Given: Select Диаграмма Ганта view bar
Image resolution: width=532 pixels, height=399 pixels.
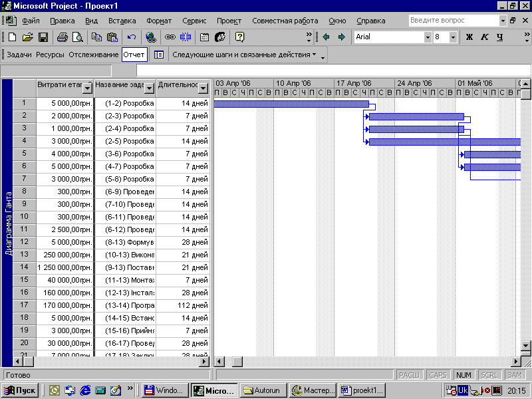Looking at the screenshot, I should (x=8, y=223).
